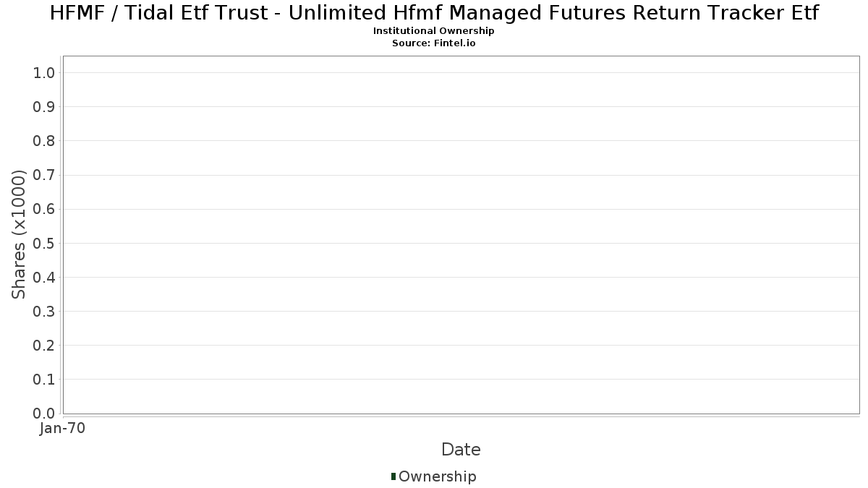
Task: Click the 0.8 y-axis tick label
Action: pos(44,140)
